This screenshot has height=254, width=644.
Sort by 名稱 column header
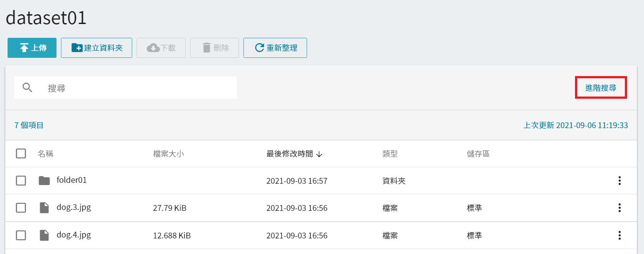tap(45, 154)
